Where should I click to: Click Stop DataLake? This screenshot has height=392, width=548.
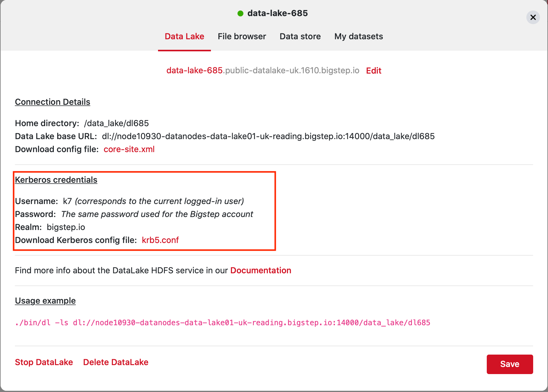pos(44,362)
